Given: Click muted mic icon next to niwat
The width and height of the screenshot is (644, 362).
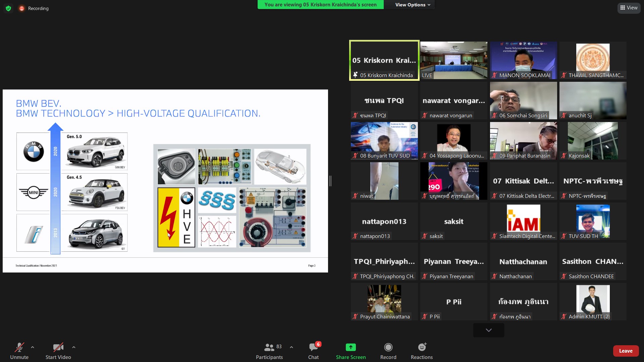Looking at the screenshot, I should tap(355, 196).
